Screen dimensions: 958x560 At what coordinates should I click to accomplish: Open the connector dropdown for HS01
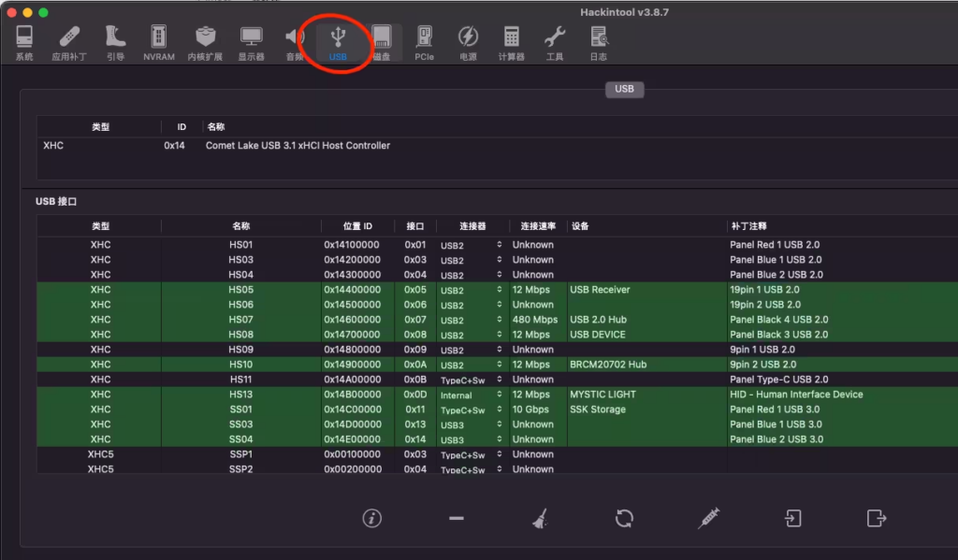pos(472,245)
